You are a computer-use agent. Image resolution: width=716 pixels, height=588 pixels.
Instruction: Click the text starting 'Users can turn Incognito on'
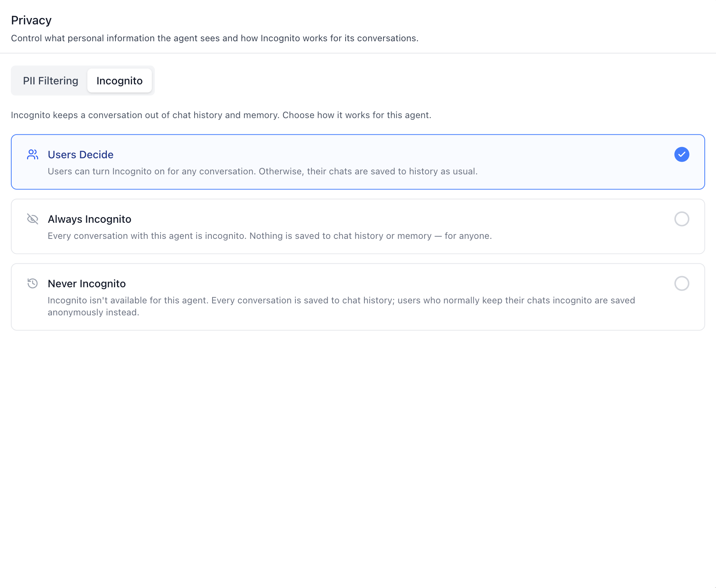pyautogui.click(x=263, y=171)
